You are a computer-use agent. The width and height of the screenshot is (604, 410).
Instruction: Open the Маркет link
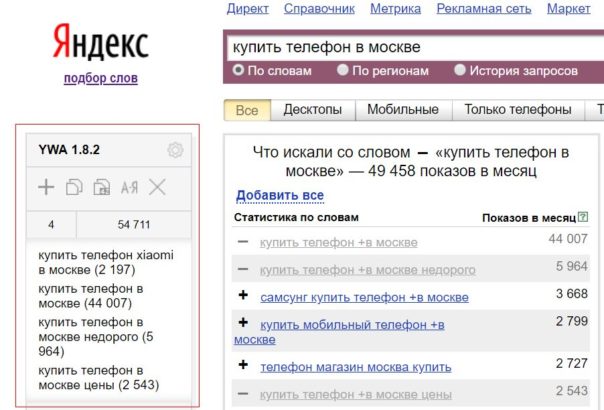pyautogui.click(x=569, y=8)
